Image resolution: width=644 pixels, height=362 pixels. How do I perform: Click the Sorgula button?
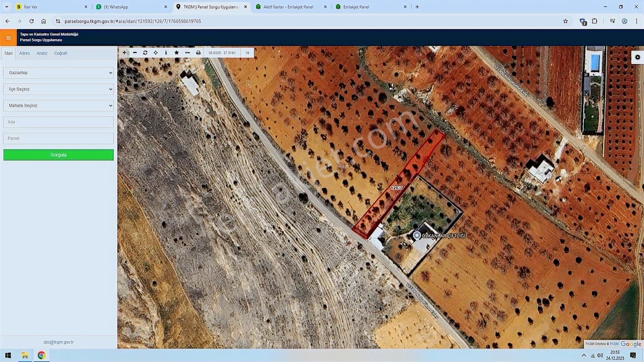click(x=58, y=154)
